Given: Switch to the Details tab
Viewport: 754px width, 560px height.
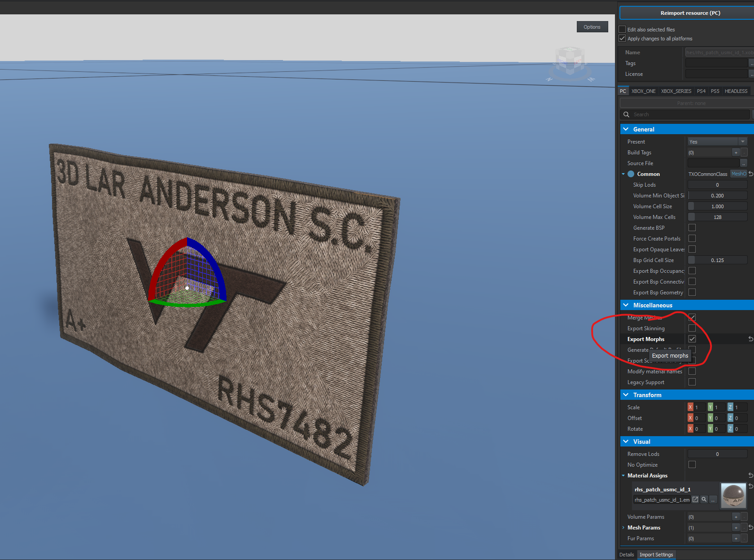Looking at the screenshot, I should tap(627, 555).
